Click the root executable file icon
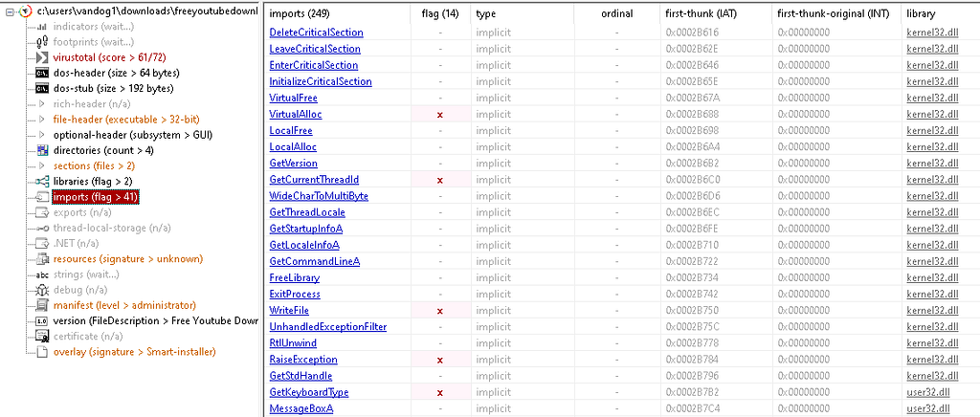The image size is (980, 417). click(25, 11)
